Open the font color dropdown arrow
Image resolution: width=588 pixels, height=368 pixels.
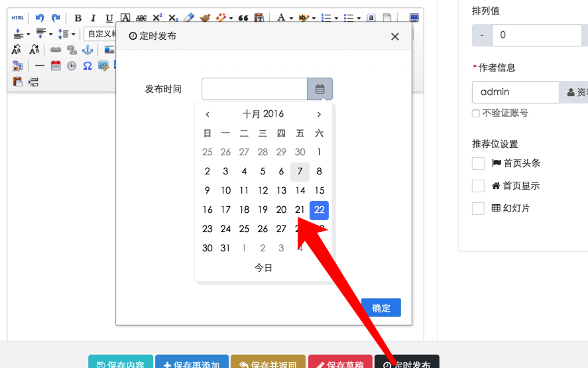[x=290, y=19]
